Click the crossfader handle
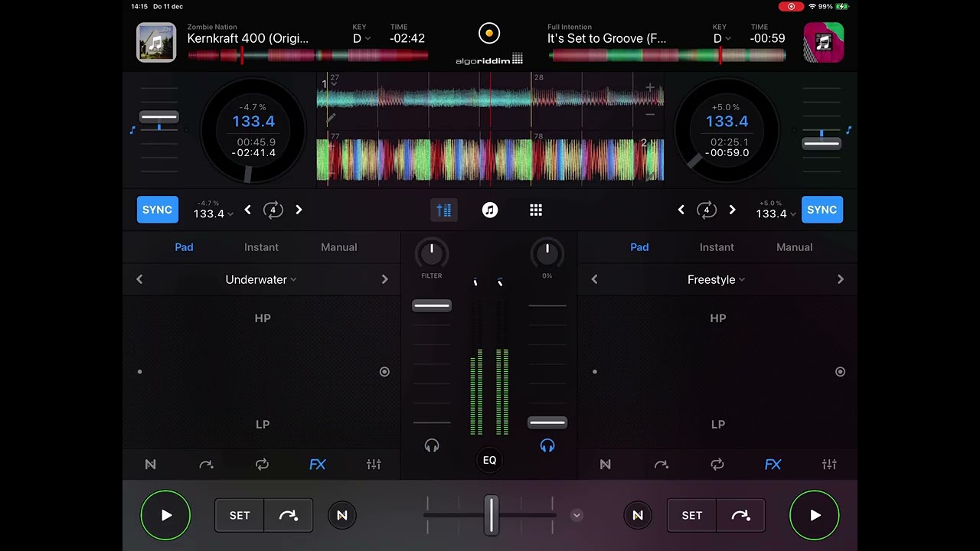 click(x=491, y=516)
